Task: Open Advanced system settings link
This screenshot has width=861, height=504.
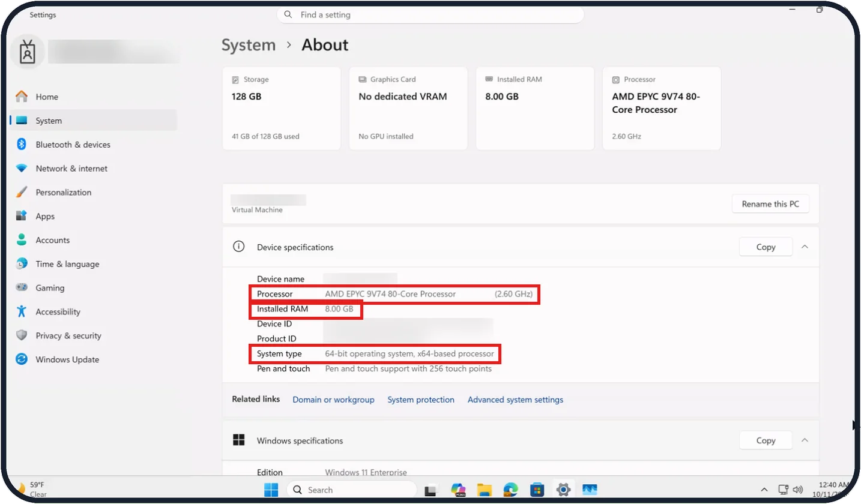Action: 515,400
